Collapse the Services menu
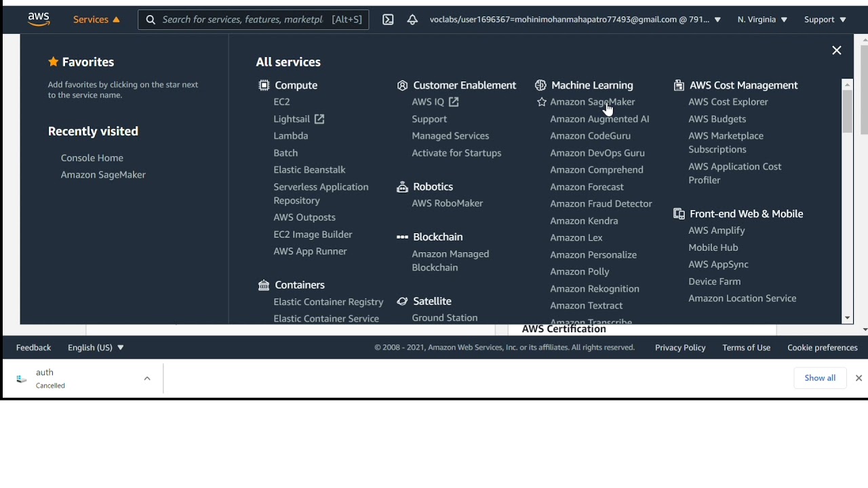Image resolution: width=868 pixels, height=488 pixels. (x=96, y=20)
